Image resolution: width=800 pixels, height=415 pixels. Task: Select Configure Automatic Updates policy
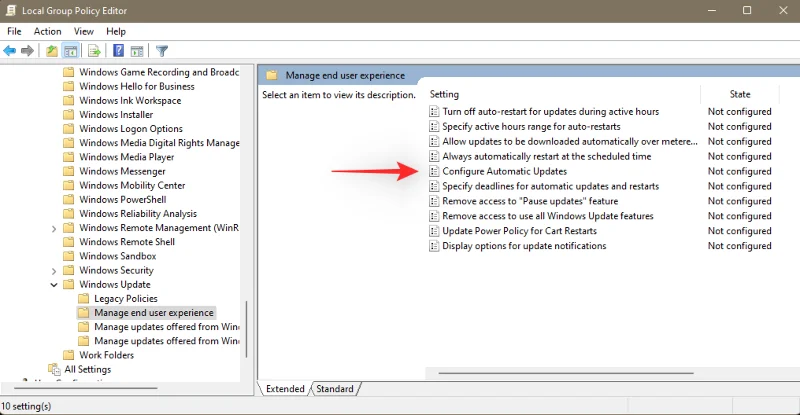click(505, 172)
